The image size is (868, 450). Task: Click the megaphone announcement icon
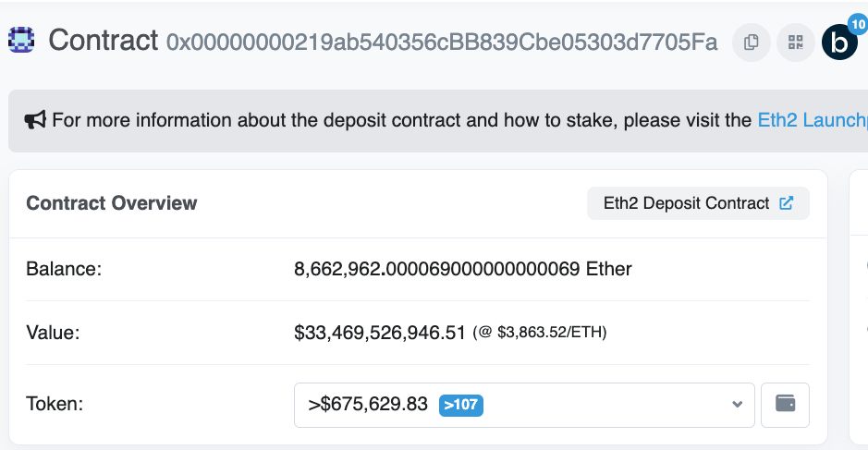(x=35, y=119)
